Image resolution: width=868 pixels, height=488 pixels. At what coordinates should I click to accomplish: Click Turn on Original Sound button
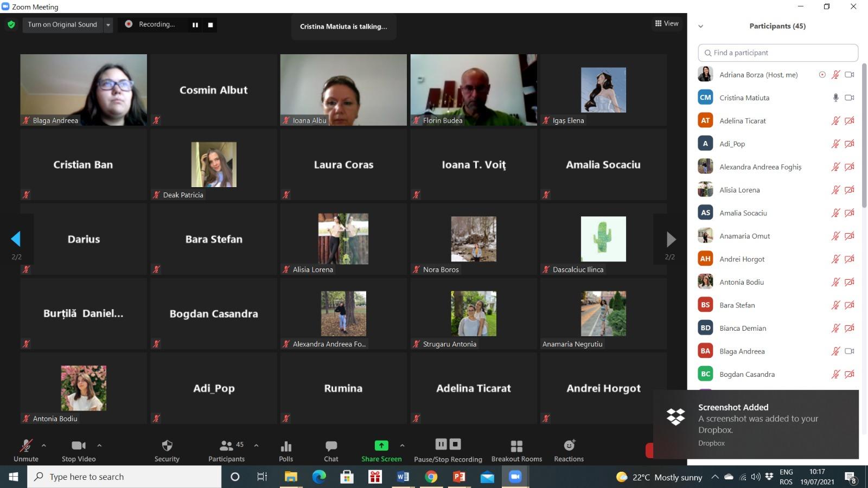point(62,24)
